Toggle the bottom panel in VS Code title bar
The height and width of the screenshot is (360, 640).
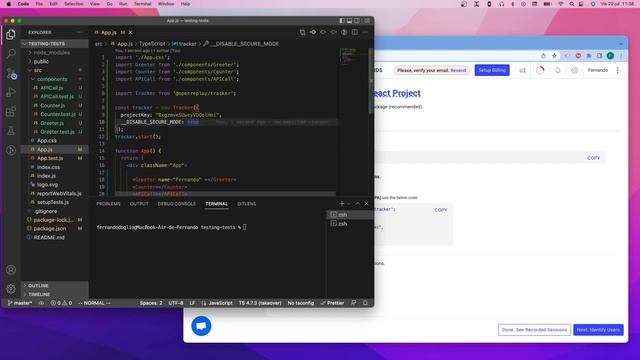(349, 20)
